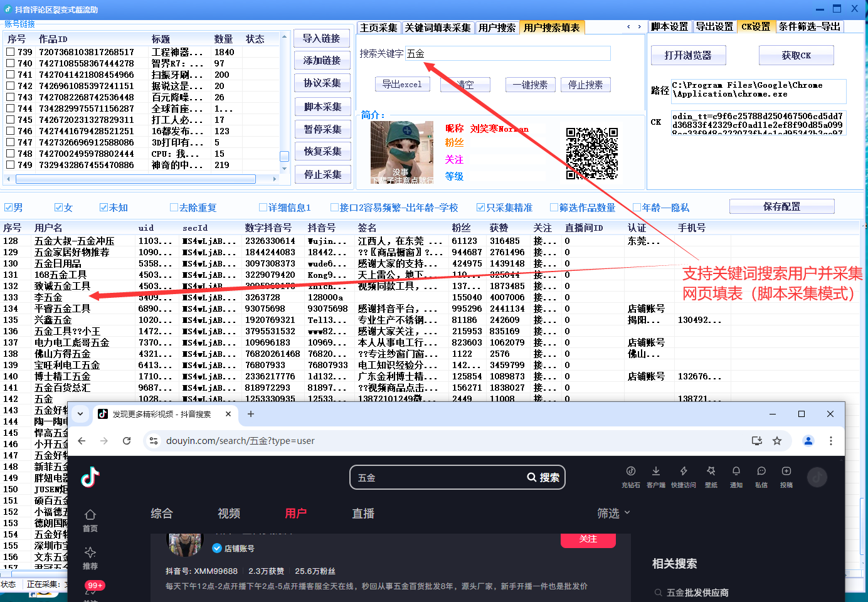
Task: Uncheck the 男 gender checkbox
Action: click(9, 208)
